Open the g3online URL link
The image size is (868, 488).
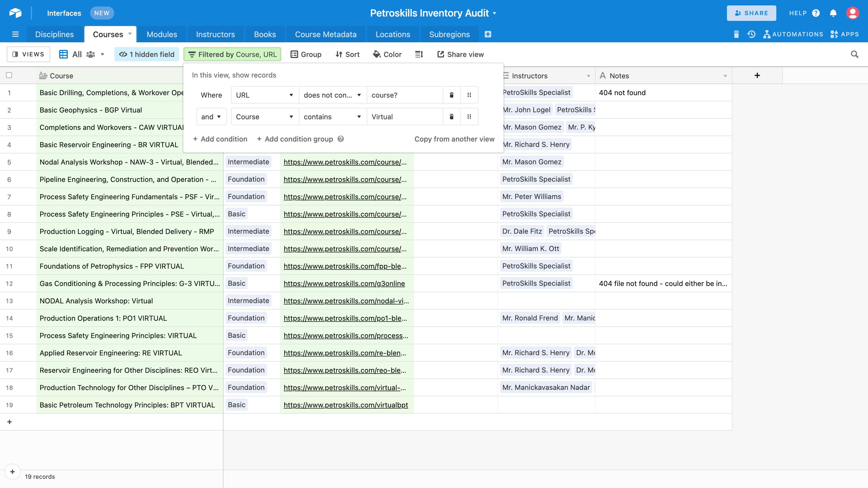click(344, 284)
